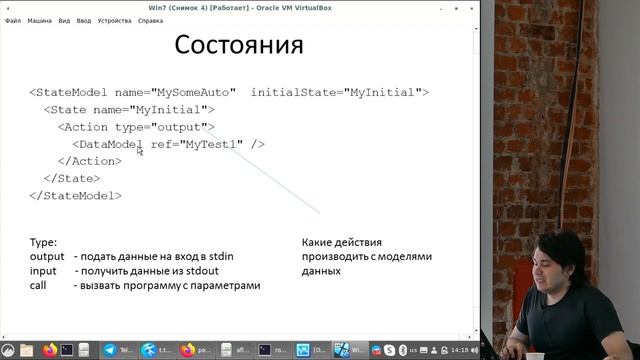Open the Файл menu

(13, 21)
